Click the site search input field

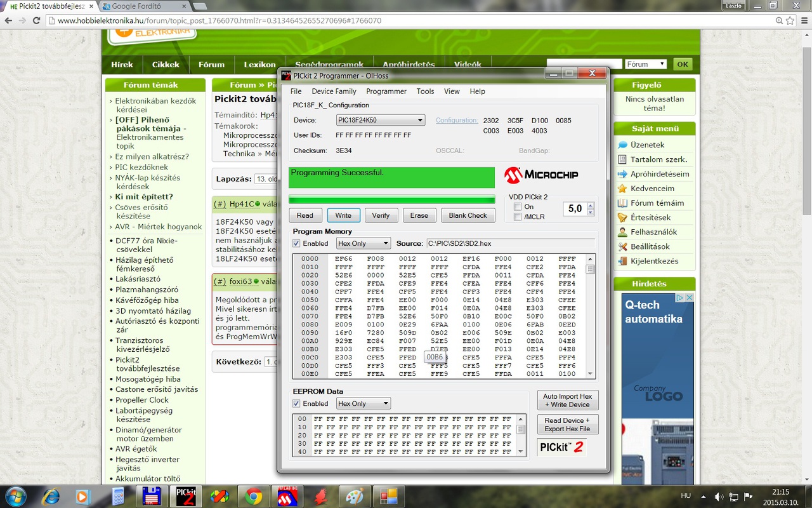point(585,64)
